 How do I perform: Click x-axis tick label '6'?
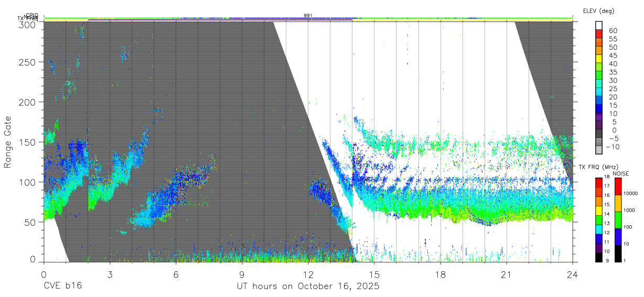click(176, 274)
